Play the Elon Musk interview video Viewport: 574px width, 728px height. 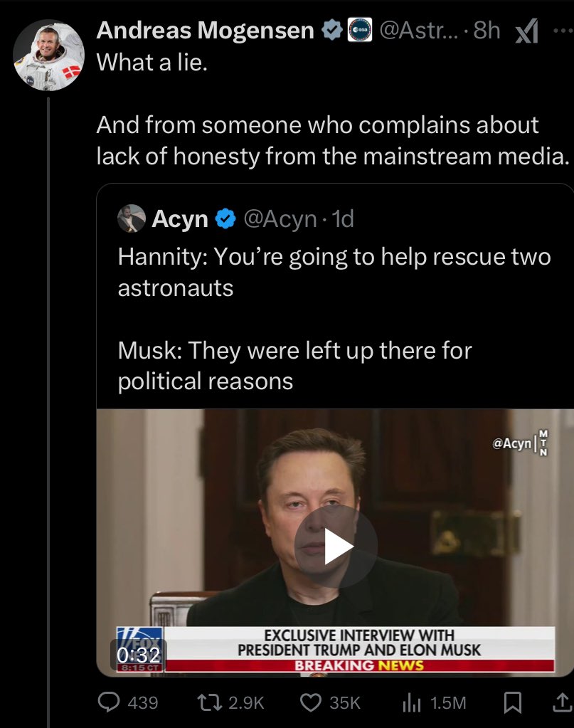[x=336, y=547]
